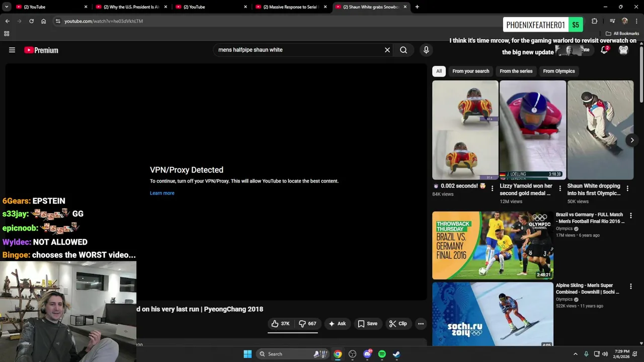Click the Ask button below video
Viewport: 644px width, 362px height.
[337, 324]
